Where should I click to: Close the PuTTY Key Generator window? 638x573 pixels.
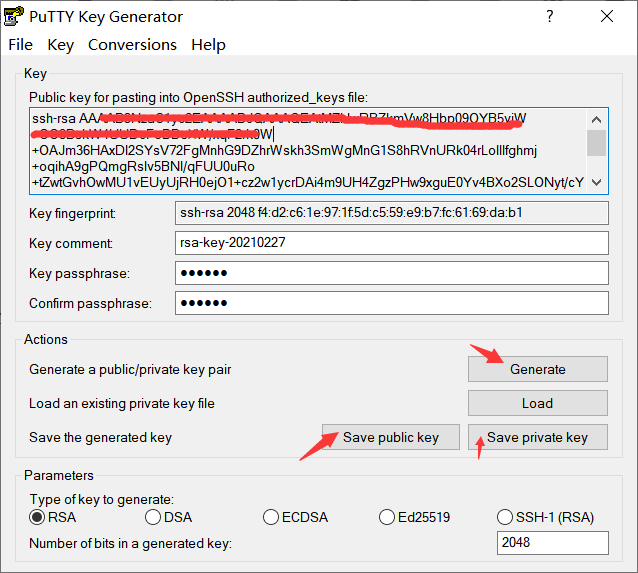(x=607, y=16)
